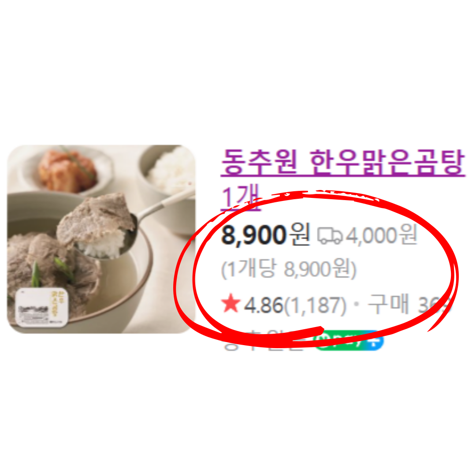Click the product package inset on thumbnail

tap(42, 307)
